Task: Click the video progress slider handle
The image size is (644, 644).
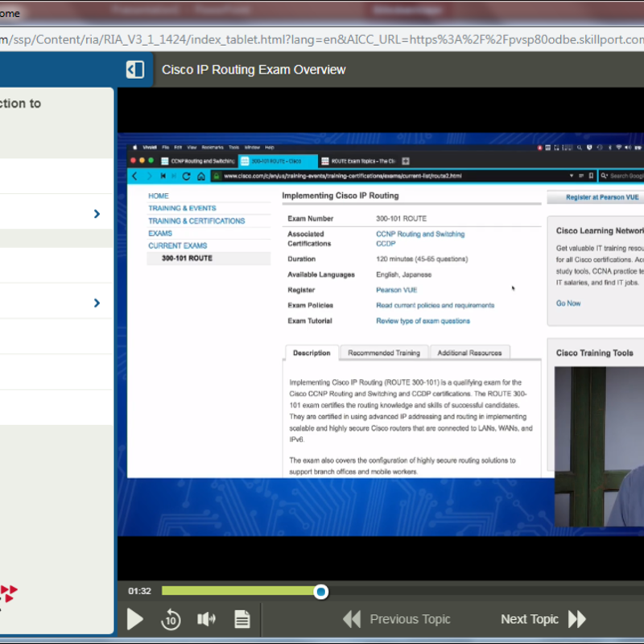Action: click(x=320, y=592)
